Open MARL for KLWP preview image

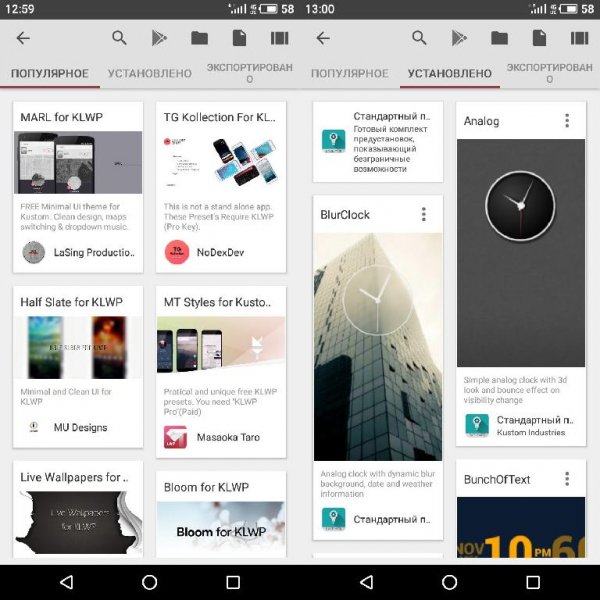pyautogui.click(x=78, y=162)
